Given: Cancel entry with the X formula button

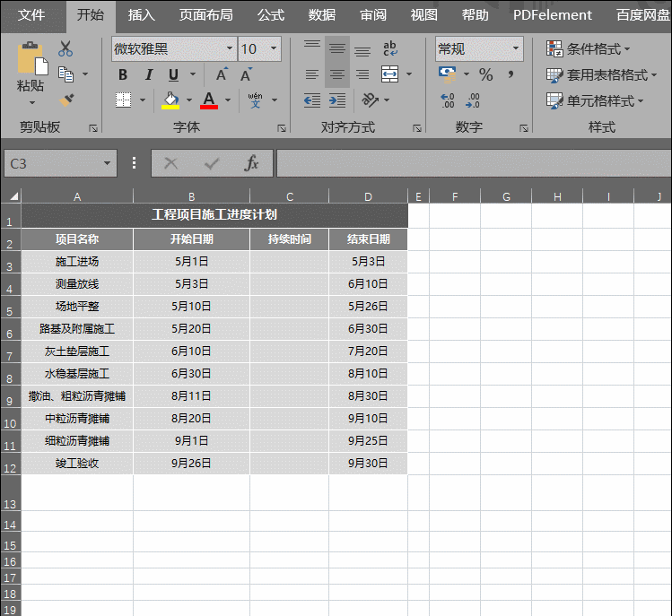Looking at the screenshot, I should coord(171,163).
